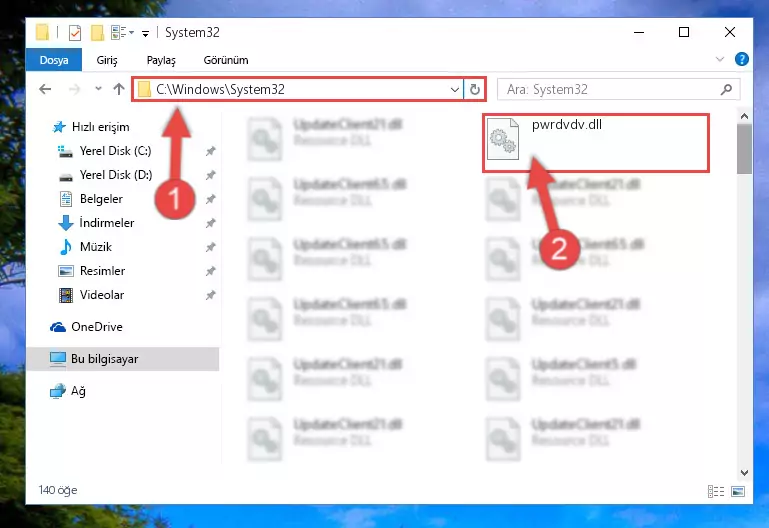This screenshot has height=528, width=769.
Task: Click pin icon next to İndirmeler
Action: [210, 223]
